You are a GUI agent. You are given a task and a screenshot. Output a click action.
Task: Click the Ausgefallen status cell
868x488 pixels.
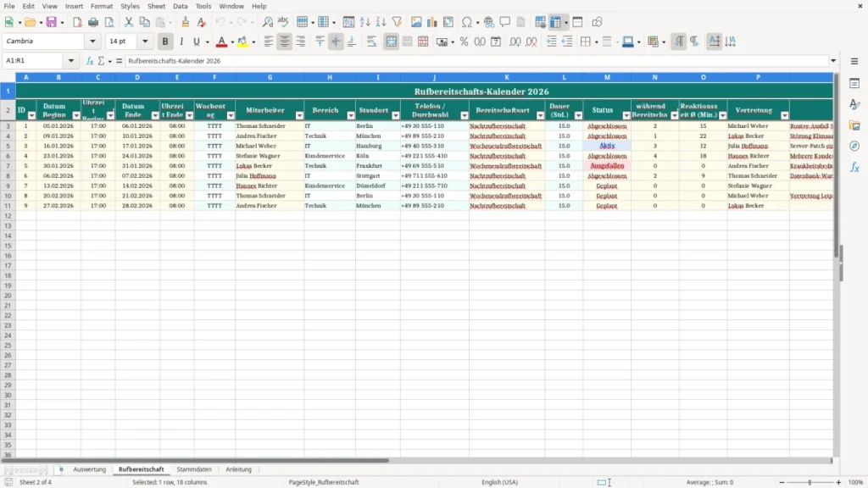607,166
